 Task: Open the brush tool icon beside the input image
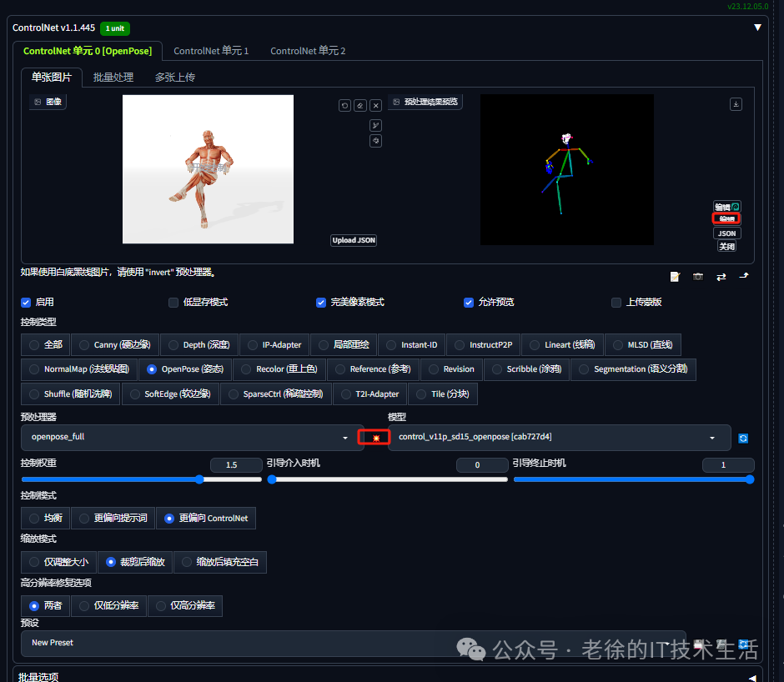(x=376, y=125)
